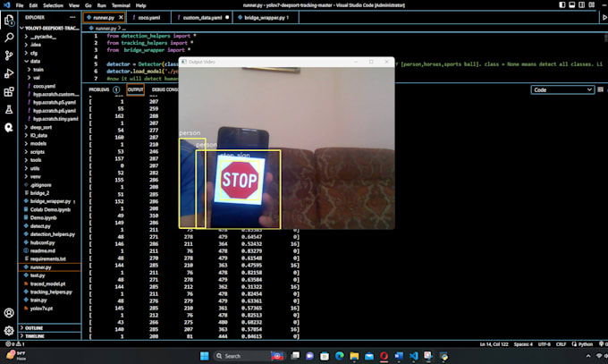Viewport: 608px width, 364px height.
Task: Open the Testing flask view
Action: click(x=8, y=110)
